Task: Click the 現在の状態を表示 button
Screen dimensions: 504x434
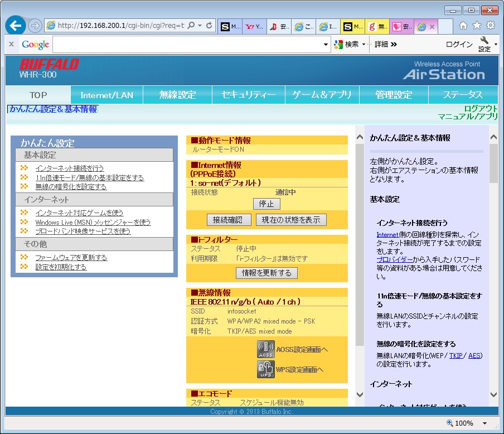Action: coord(291,220)
